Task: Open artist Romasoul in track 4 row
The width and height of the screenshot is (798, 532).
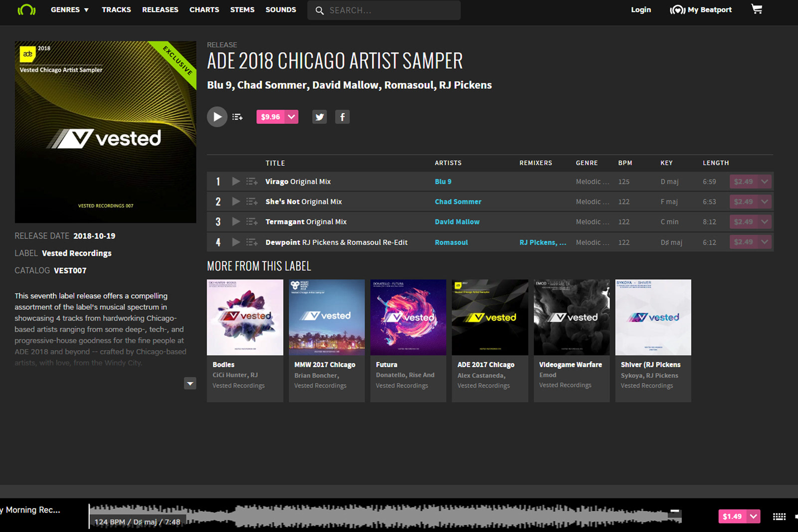Action: click(x=451, y=242)
